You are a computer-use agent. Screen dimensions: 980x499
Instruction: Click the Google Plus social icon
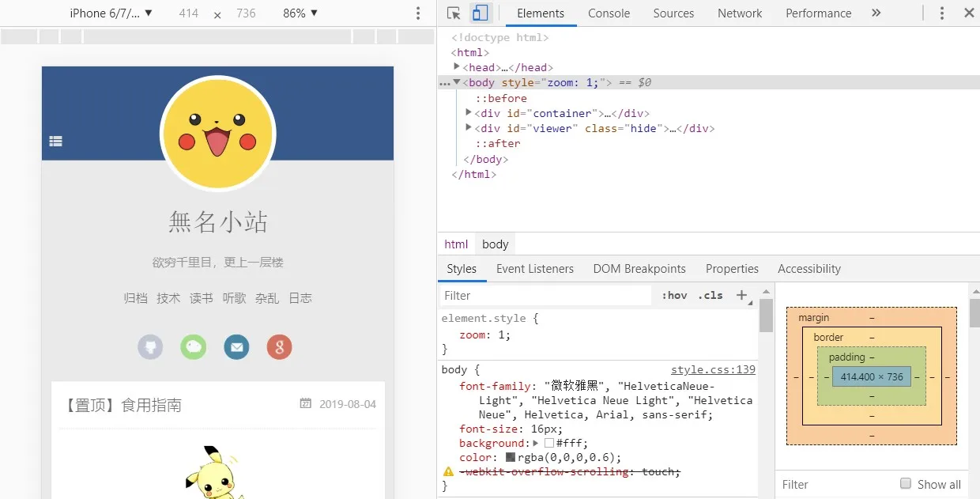coord(280,347)
